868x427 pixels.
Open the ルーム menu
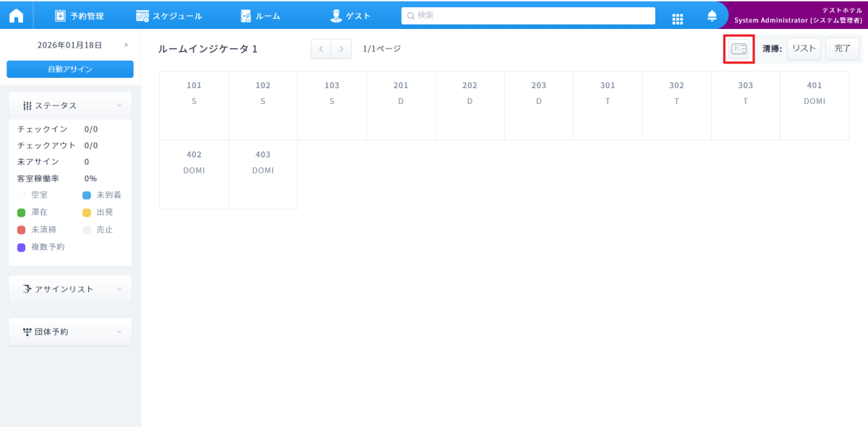[x=260, y=15]
